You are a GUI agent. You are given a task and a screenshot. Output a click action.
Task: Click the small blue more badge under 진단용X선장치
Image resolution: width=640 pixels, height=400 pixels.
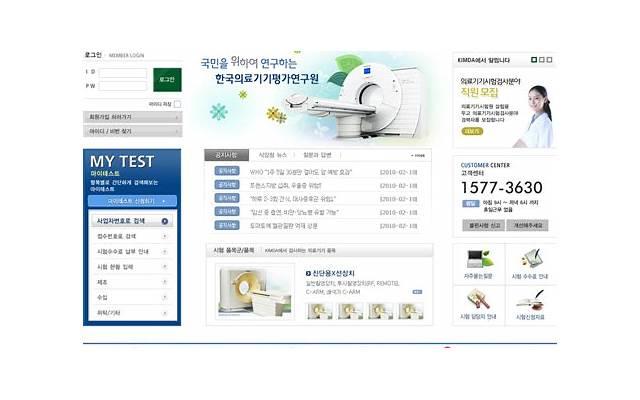(417, 292)
